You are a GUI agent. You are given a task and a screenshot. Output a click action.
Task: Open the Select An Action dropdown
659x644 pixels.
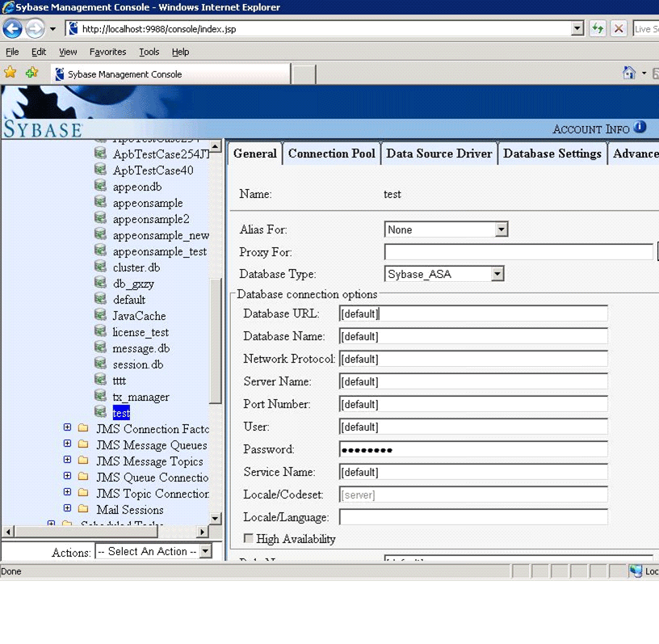click(x=205, y=551)
